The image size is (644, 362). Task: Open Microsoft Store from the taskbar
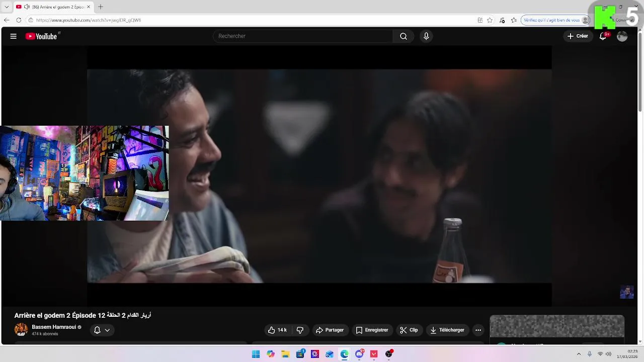pos(300,354)
